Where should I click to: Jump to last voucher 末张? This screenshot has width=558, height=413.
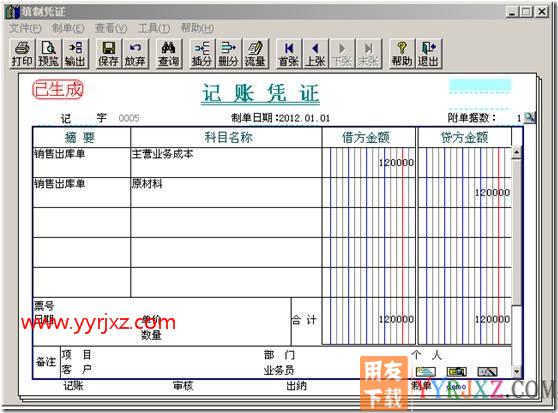point(368,54)
